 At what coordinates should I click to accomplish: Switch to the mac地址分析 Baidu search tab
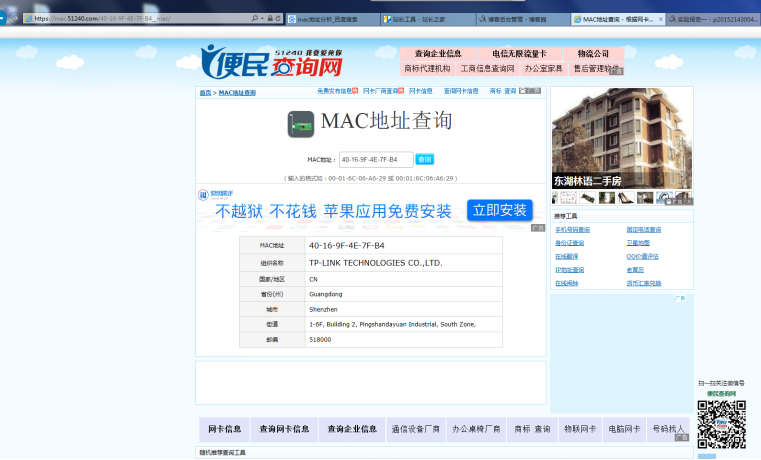[x=332, y=19]
